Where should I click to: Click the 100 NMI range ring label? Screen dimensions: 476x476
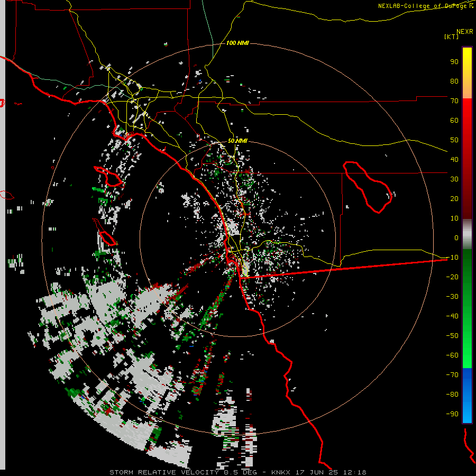point(237,43)
